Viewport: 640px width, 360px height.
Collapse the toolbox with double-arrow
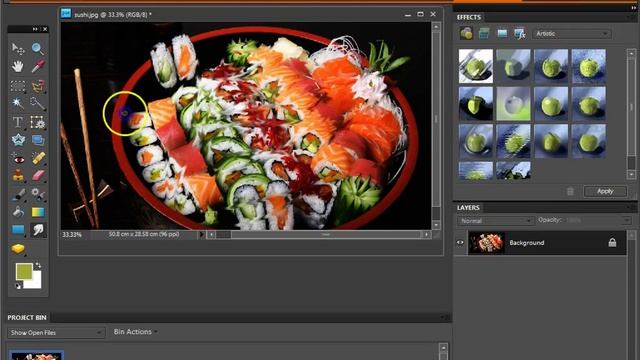(x=35, y=29)
